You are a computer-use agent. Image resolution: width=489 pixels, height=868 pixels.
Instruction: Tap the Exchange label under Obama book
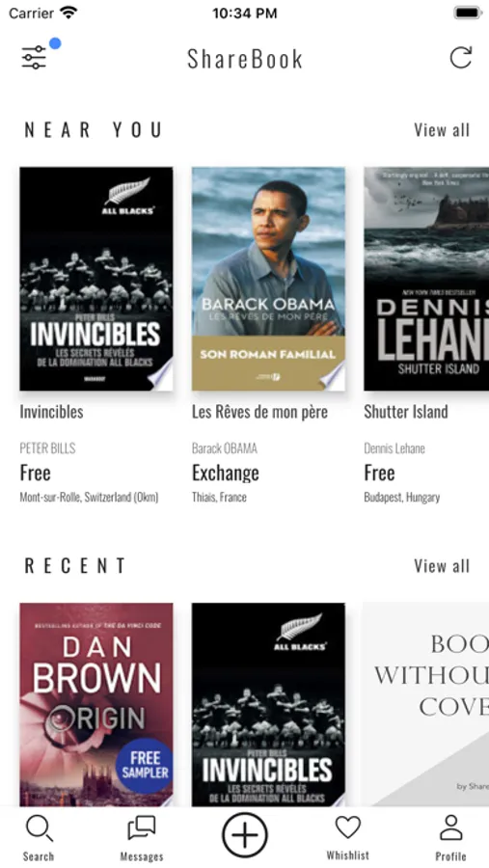(226, 473)
